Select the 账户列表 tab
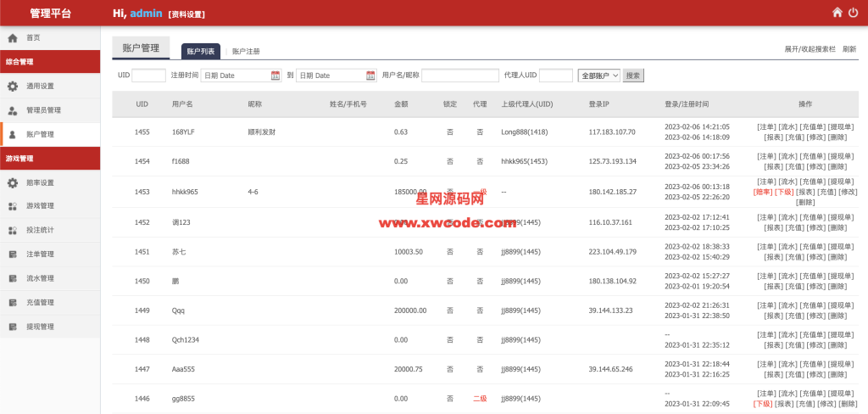 click(201, 52)
